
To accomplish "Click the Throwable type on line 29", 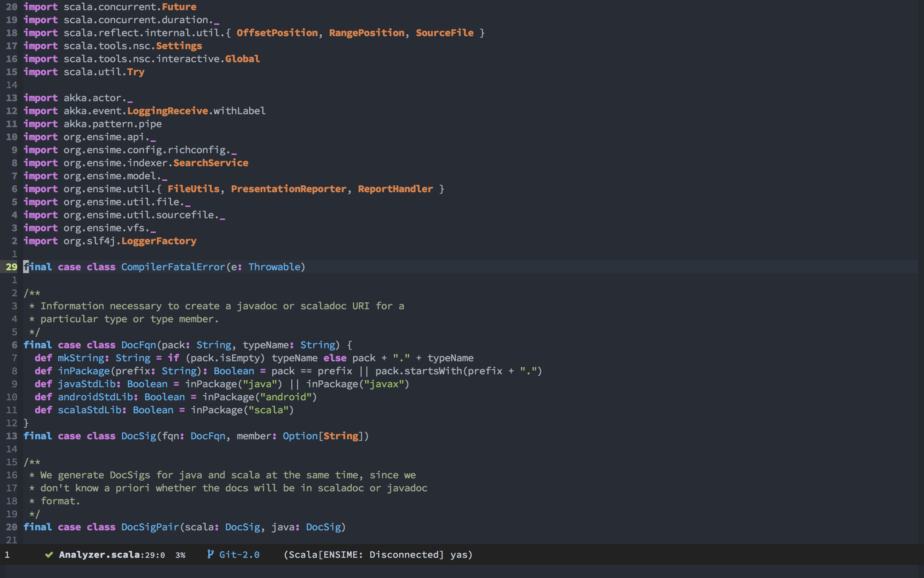I will tap(274, 267).
